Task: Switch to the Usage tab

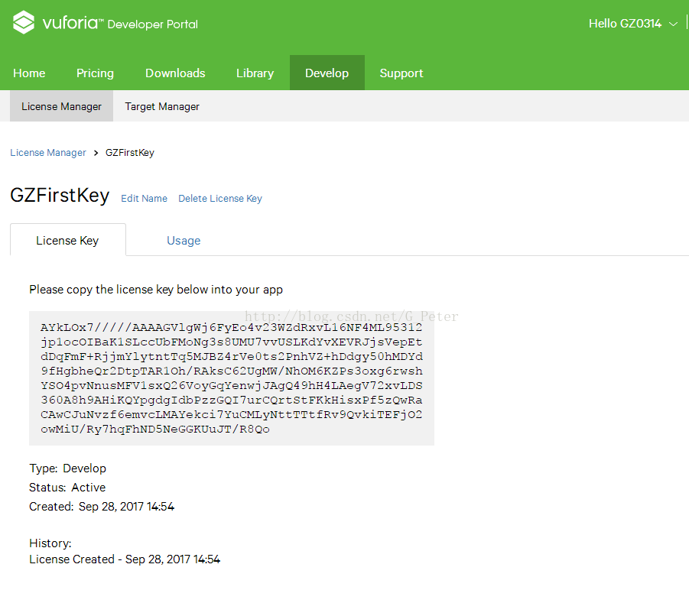Action: (x=184, y=241)
